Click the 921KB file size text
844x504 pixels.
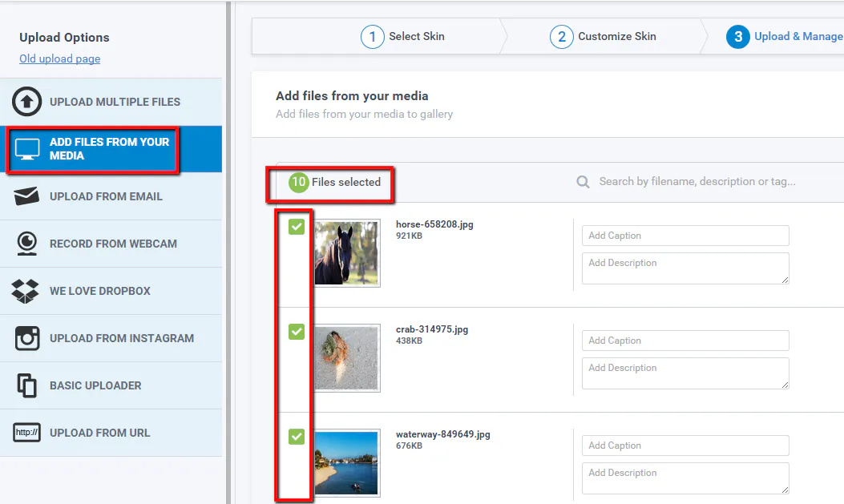pyautogui.click(x=409, y=236)
